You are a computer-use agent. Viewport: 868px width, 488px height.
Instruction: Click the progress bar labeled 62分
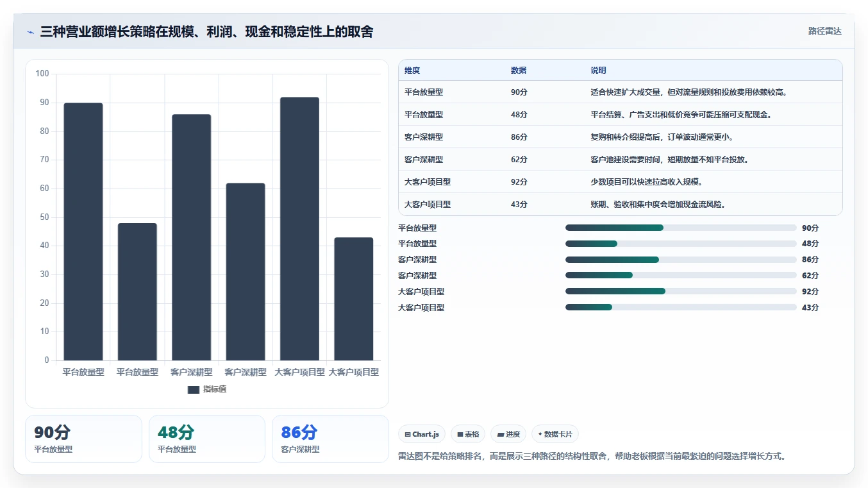coord(681,276)
